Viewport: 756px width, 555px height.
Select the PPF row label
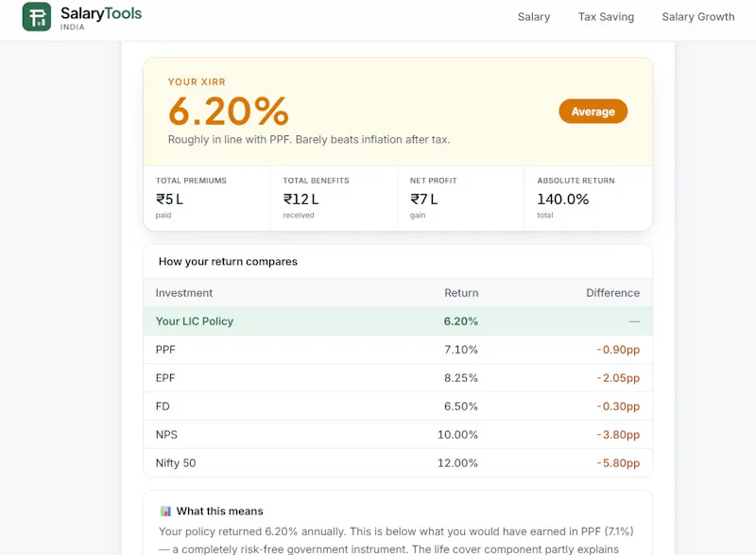pyautogui.click(x=165, y=350)
